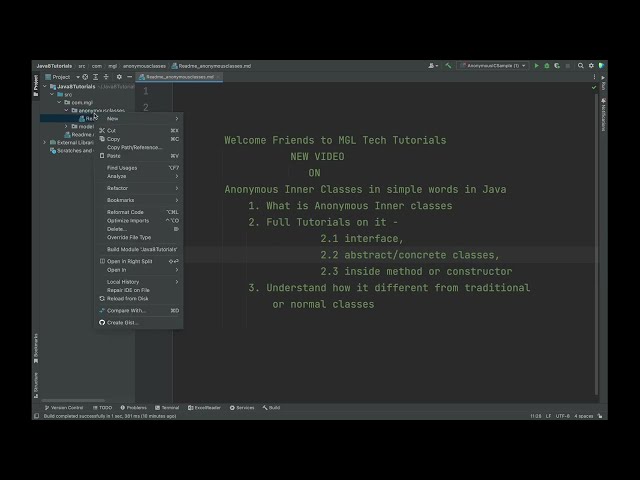Select Reload from Disk entry
640x480 pixels.
click(x=139, y=298)
